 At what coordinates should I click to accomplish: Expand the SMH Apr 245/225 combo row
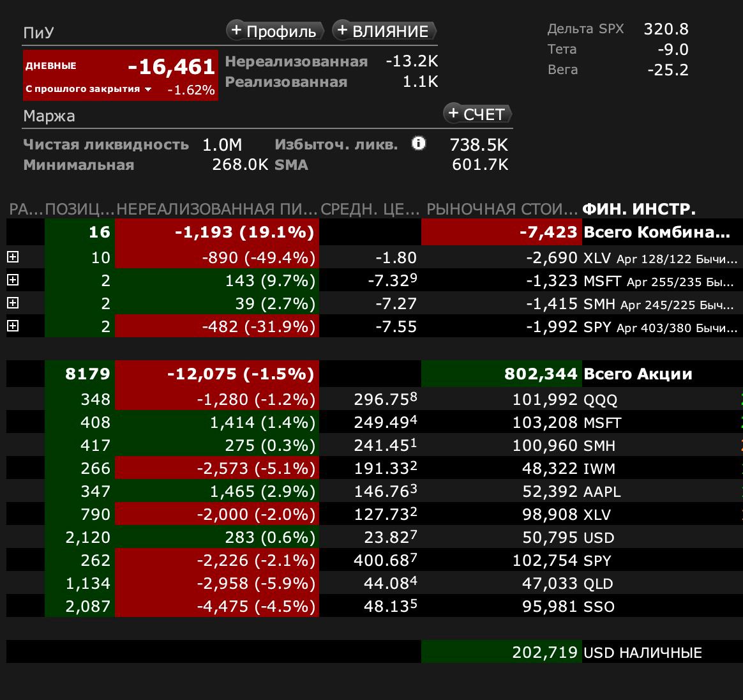coord(13,303)
